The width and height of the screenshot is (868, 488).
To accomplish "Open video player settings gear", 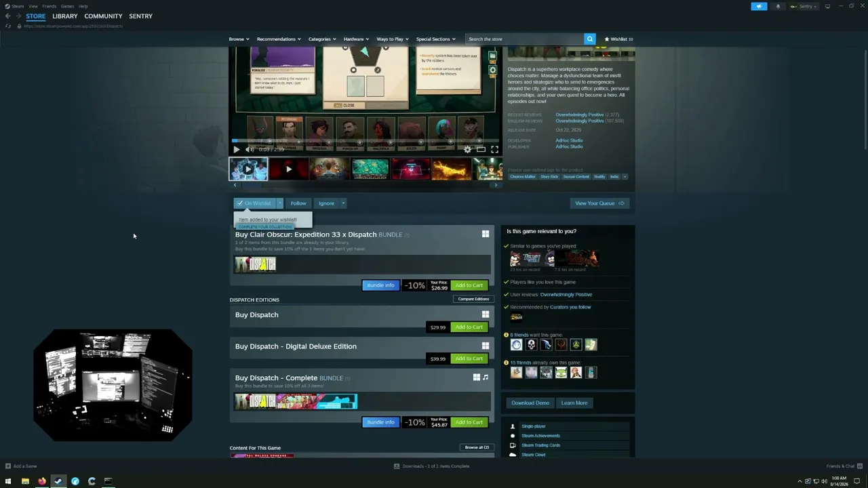I will click(x=467, y=150).
